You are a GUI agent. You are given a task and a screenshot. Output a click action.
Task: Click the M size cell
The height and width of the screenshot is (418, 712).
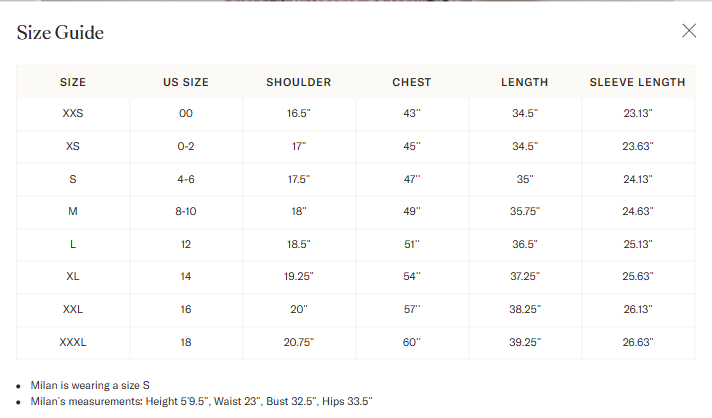[x=73, y=211]
